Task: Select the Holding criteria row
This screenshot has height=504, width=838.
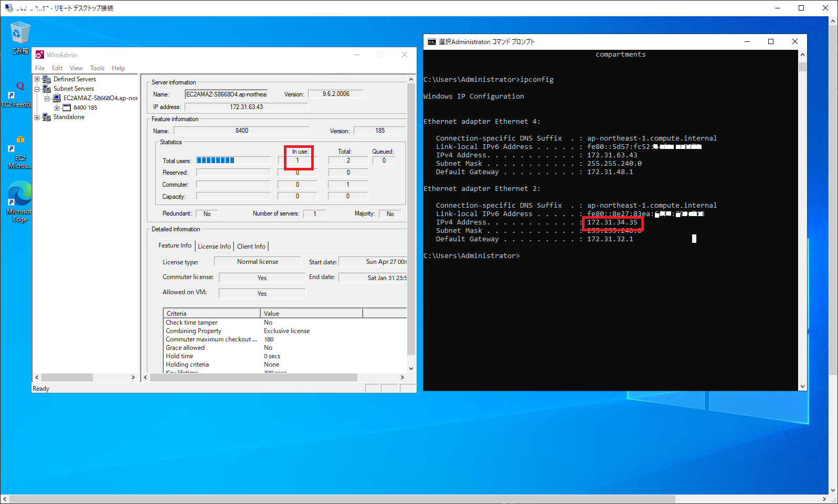Action: pos(285,364)
